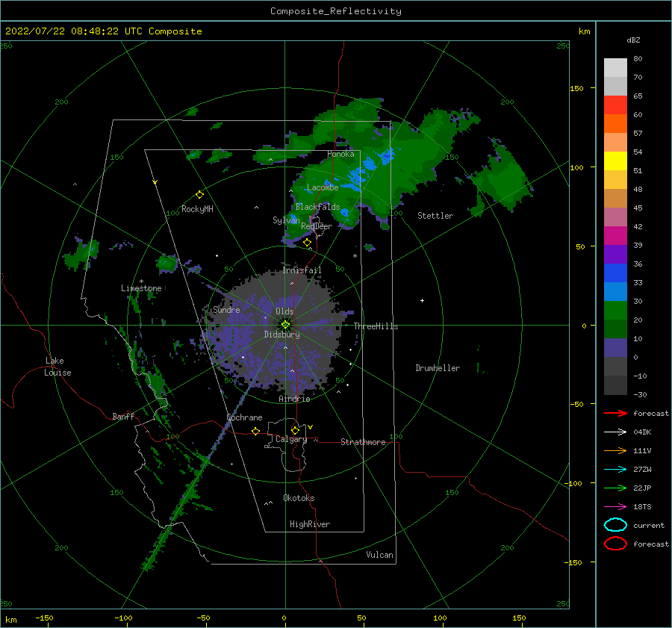Click the Composite_Reflectivity title
672x628 pixels.
pyautogui.click(x=335, y=11)
